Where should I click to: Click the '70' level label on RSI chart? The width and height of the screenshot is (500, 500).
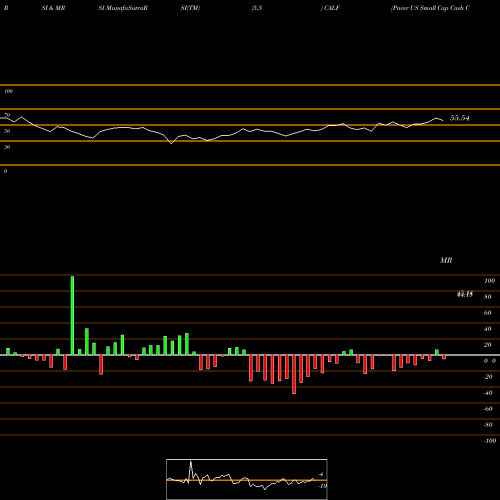(7, 115)
